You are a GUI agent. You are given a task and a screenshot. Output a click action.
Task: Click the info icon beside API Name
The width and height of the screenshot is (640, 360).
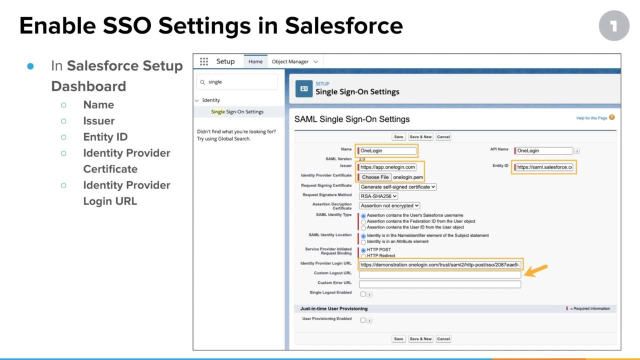pyautogui.click(x=577, y=151)
